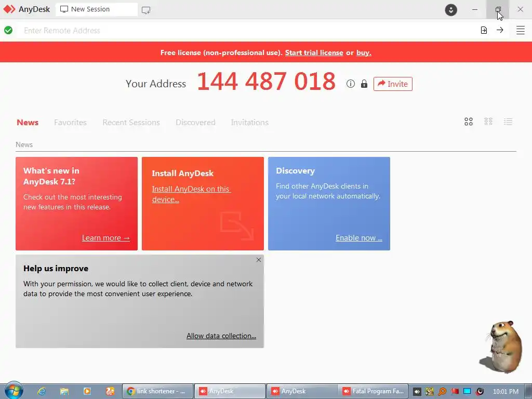
Task: Click Learn more on the AnyDesk 7.1 card
Action: [106, 238]
